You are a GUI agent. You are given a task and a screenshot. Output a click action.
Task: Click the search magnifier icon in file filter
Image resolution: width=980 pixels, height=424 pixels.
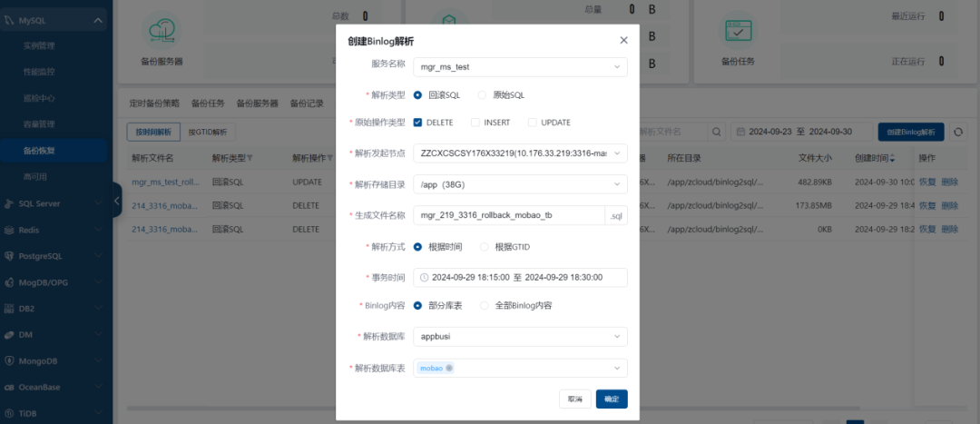(717, 133)
